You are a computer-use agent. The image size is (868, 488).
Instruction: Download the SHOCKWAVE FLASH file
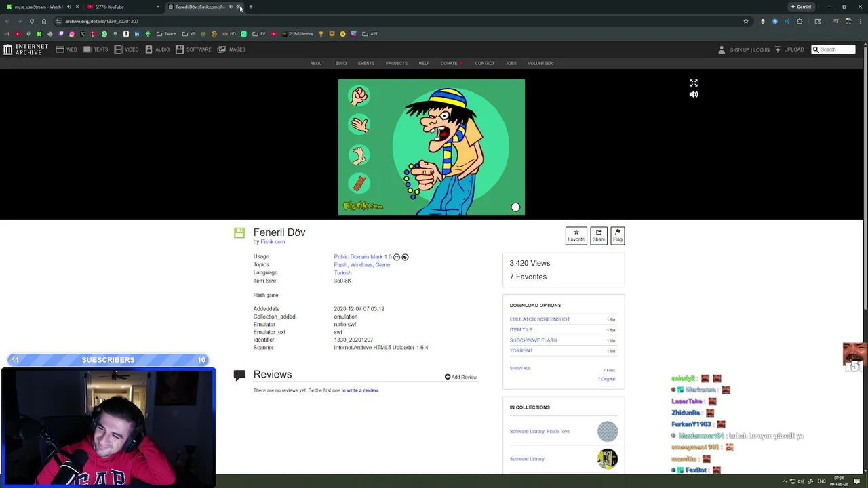(x=533, y=340)
